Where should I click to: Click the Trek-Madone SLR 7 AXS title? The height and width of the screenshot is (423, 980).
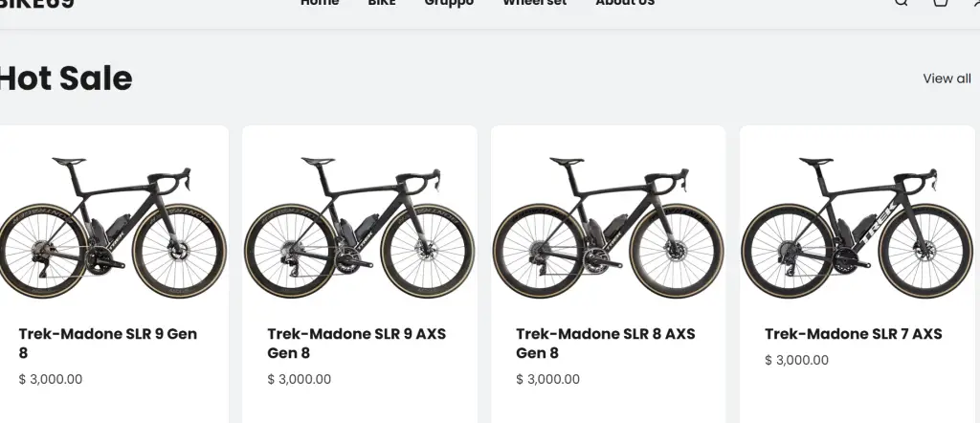[x=853, y=334]
